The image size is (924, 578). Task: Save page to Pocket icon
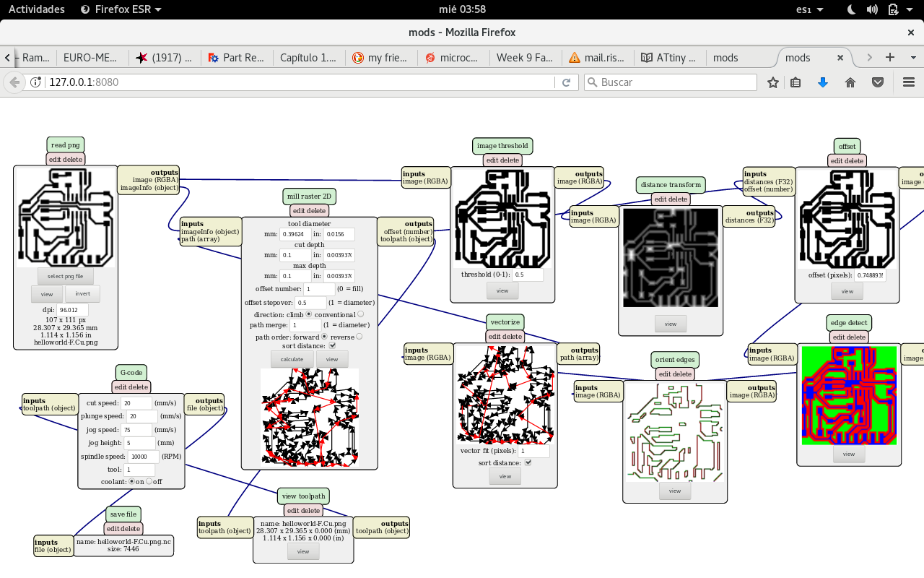click(x=878, y=82)
